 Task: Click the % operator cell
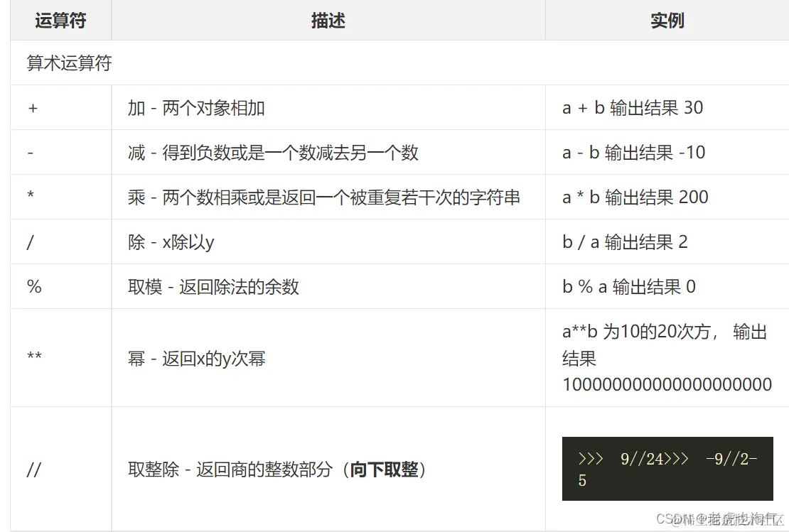pyautogui.click(x=61, y=287)
